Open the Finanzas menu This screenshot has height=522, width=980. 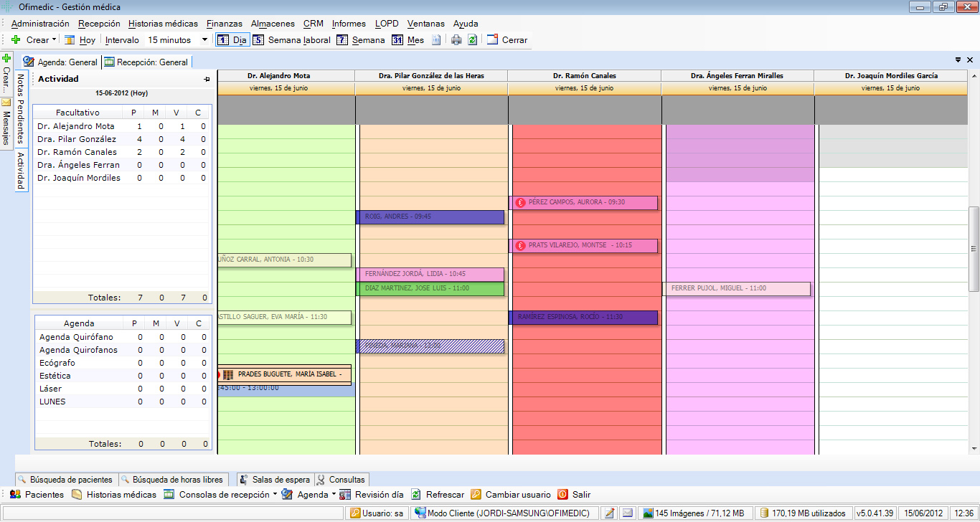tap(224, 24)
